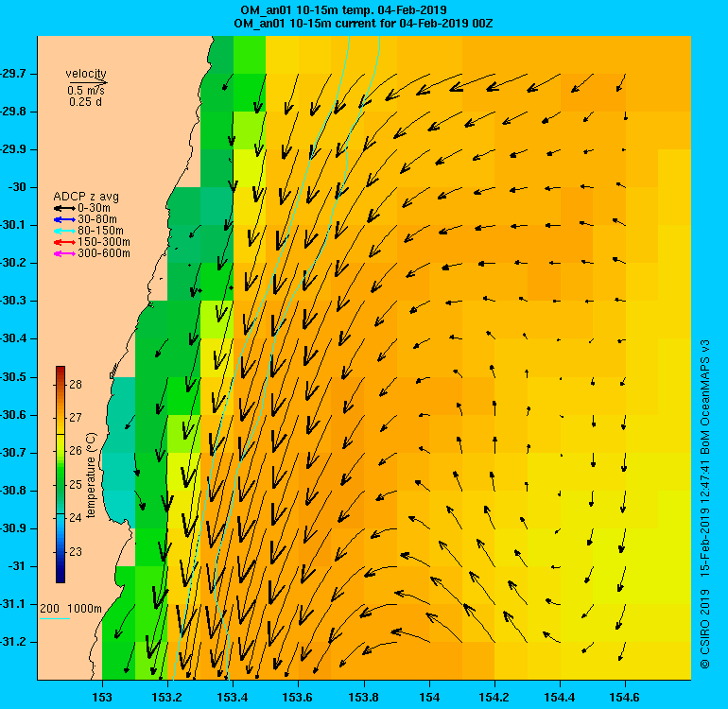The height and width of the screenshot is (709, 728).
Task: Click the longitude label 153
Action: pos(102,698)
